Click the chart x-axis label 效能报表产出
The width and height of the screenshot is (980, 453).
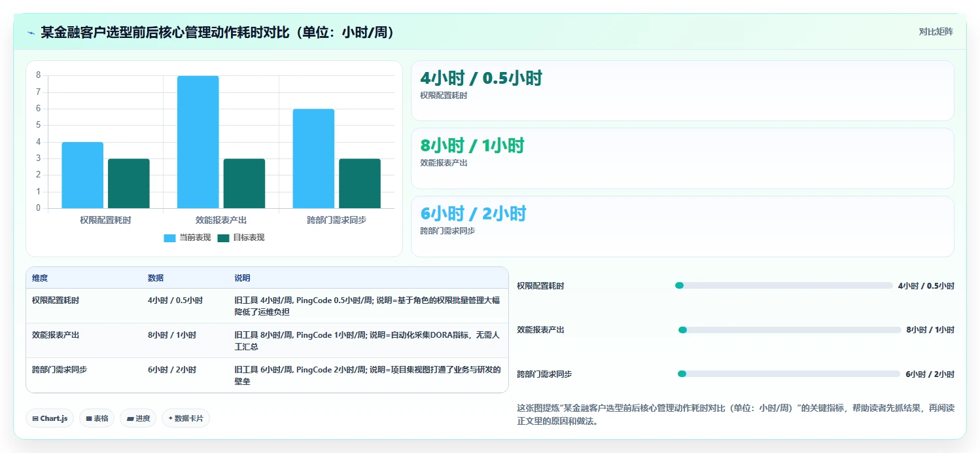tap(221, 220)
